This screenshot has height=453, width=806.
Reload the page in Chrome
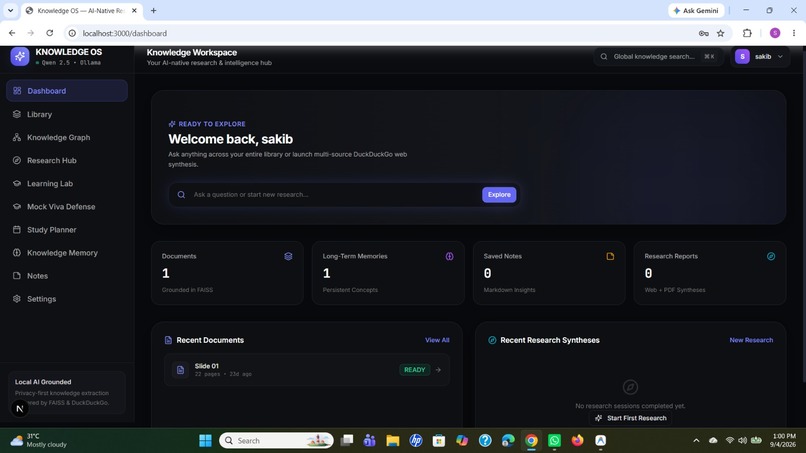49,33
